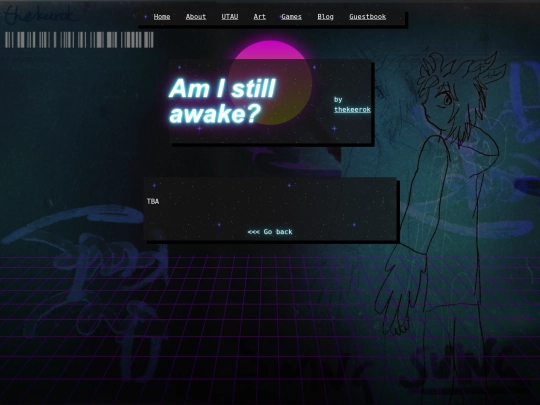Open the Home page link

tap(162, 17)
